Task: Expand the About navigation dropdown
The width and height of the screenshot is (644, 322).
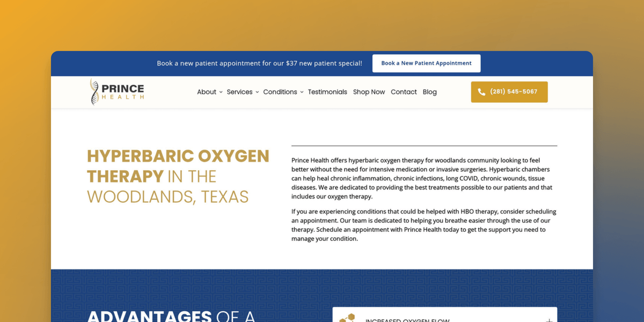Action: [220, 92]
